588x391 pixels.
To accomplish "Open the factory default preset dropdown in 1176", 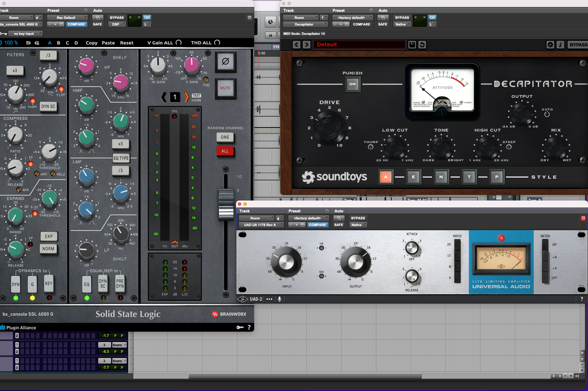I will pyautogui.click(x=308, y=218).
